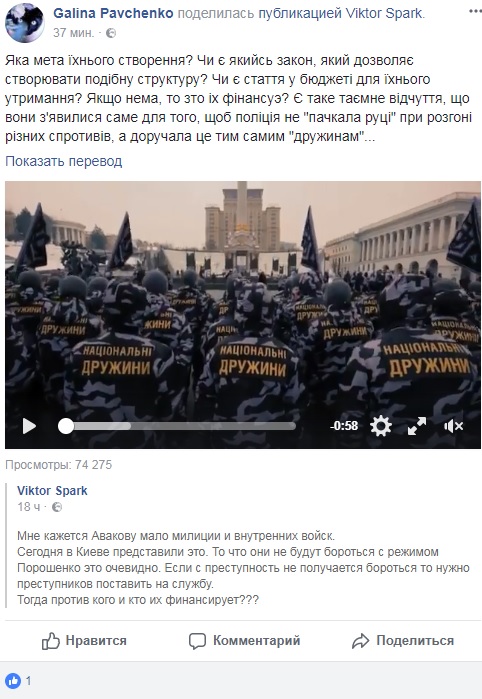Open Galina Pavchenko's profile picture

tap(25, 23)
